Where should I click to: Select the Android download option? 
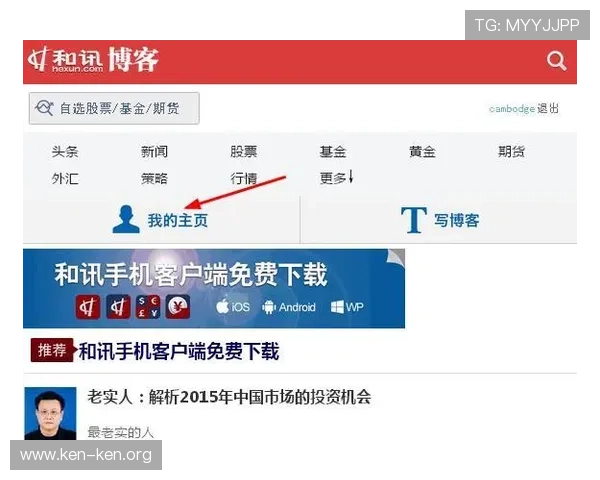[289, 307]
